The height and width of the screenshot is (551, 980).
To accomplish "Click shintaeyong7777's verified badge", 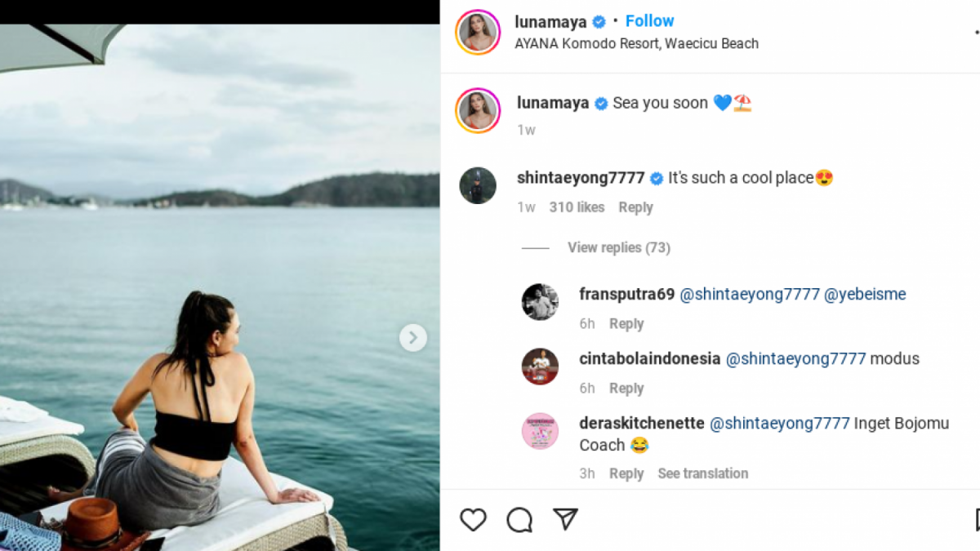I will [x=656, y=178].
